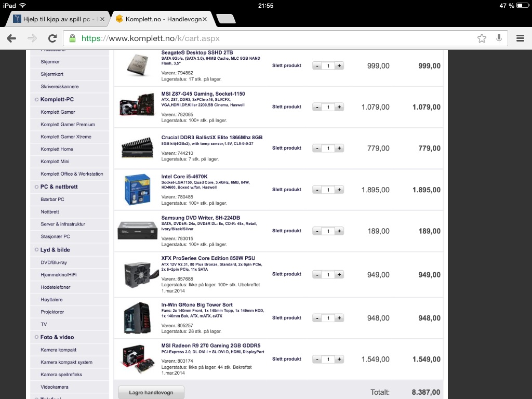Delete In-Win GRone tower via Slett produkt
This screenshot has height=399, width=532.
pyautogui.click(x=287, y=317)
